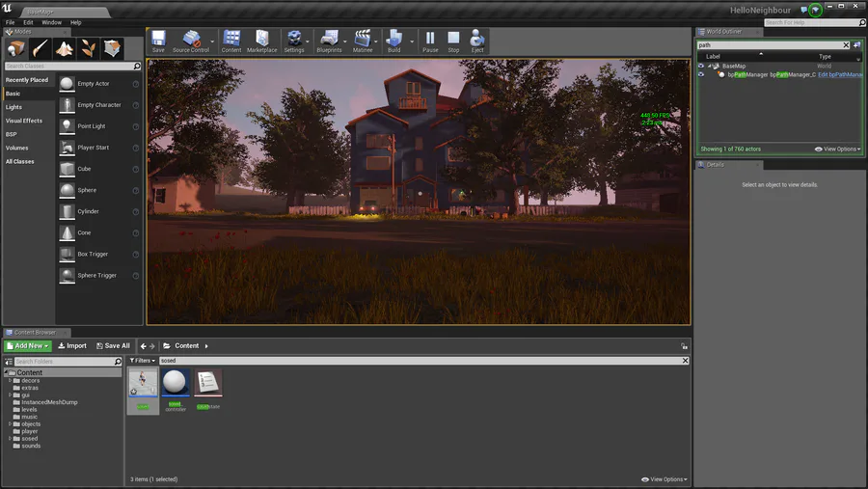Image resolution: width=868 pixels, height=489 pixels.
Task: Click the Build toolbar icon
Action: (394, 41)
